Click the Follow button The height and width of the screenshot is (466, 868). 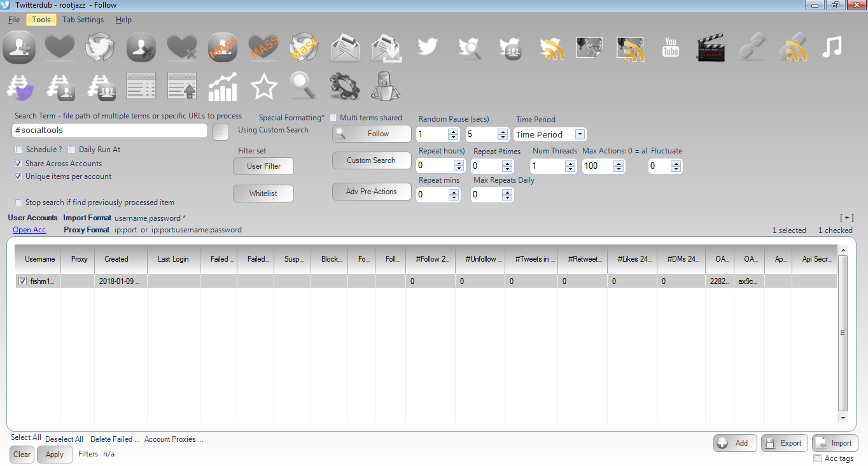coord(372,134)
